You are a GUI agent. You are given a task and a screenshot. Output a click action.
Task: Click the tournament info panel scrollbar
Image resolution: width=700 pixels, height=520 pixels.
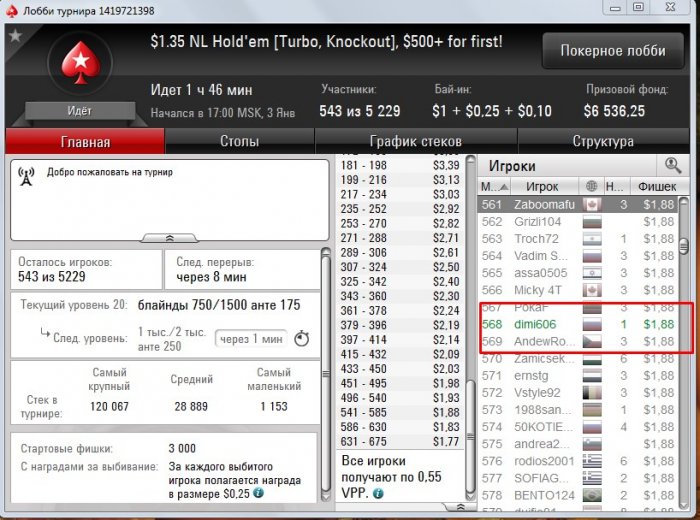click(x=326, y=374)
